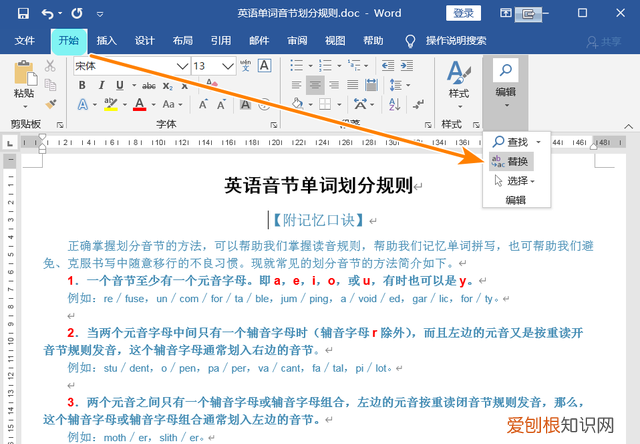
Task: Expand font color arrow
Action: 153,104
